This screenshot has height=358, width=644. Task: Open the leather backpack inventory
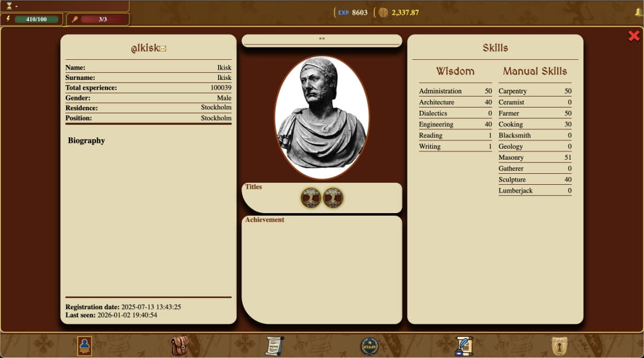pos(180,346)
